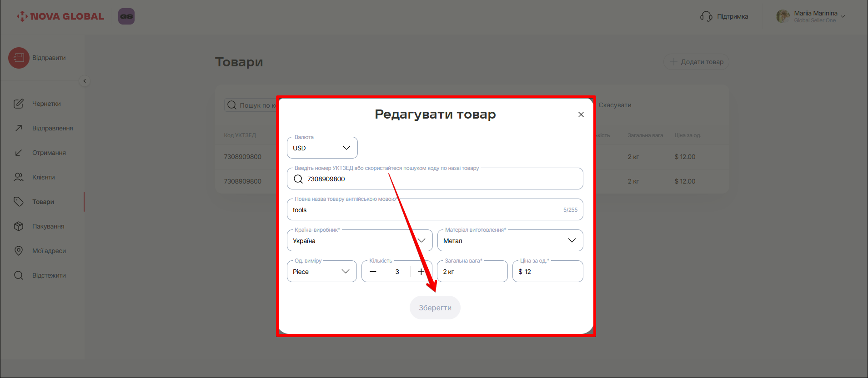
Task: Click the Додати товар button
Action: (x=696, y=62)
